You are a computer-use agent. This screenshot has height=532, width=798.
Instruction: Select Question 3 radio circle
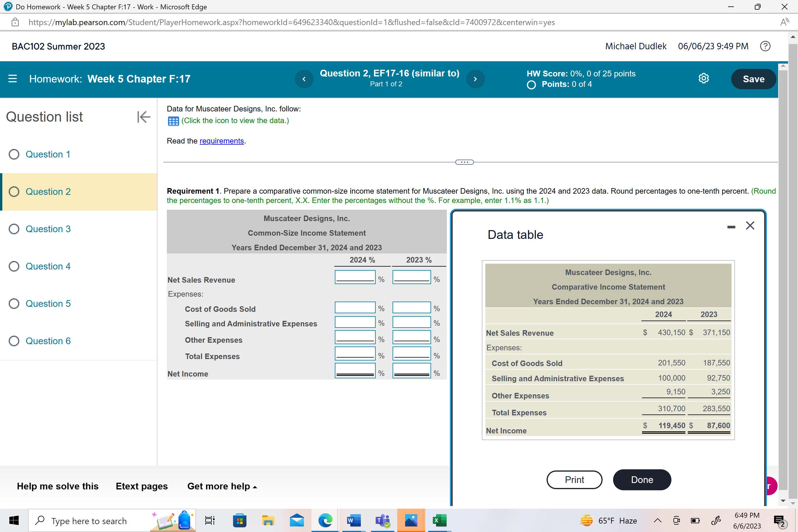pyautogui.click(x=14, y=229)
